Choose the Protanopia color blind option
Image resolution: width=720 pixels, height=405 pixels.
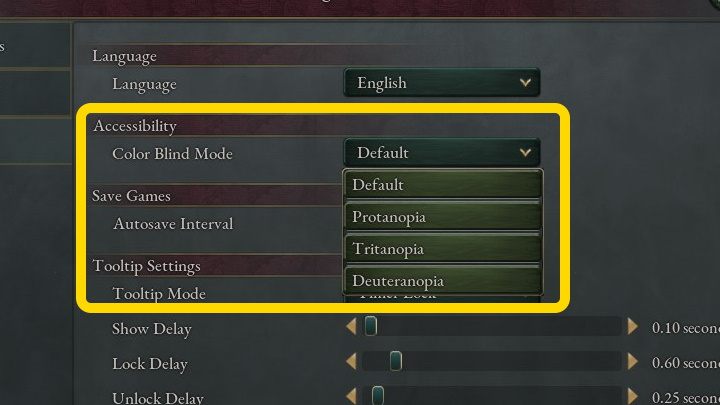pos(443,217)
